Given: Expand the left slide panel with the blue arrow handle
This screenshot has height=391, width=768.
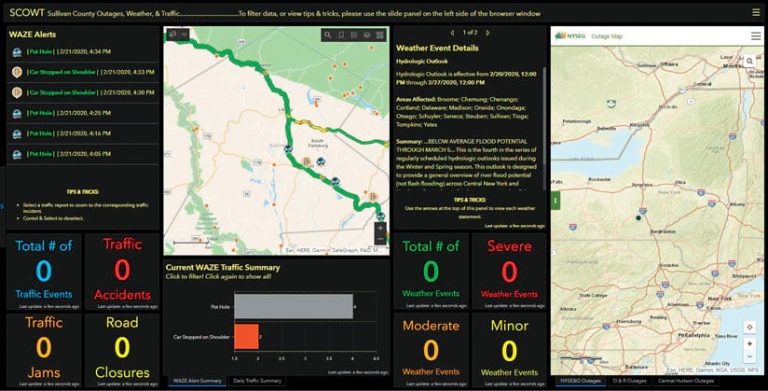Looking at the screenshot, I should coord(2,206).
